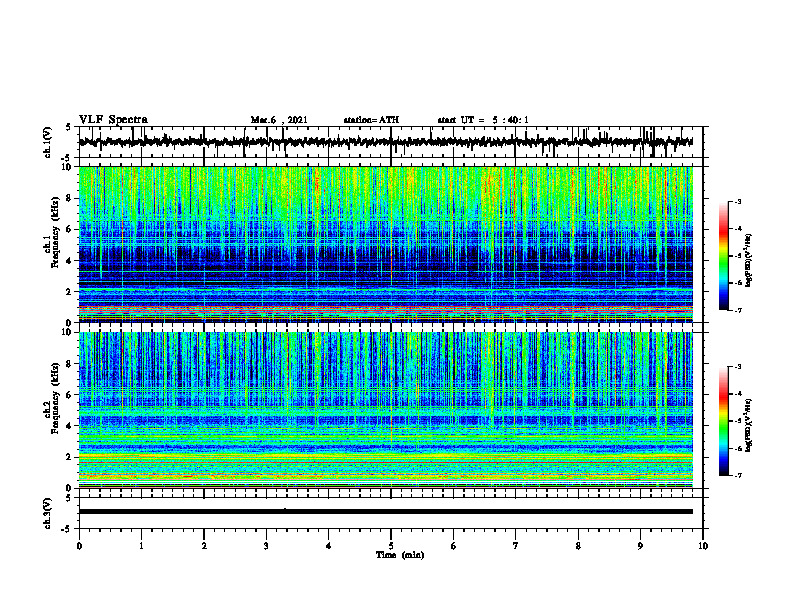Image resolution: width=792 pixels, height=612 pixels.
Task: Click the "ch.1(V)" axis label
Action: pos(47,142)
